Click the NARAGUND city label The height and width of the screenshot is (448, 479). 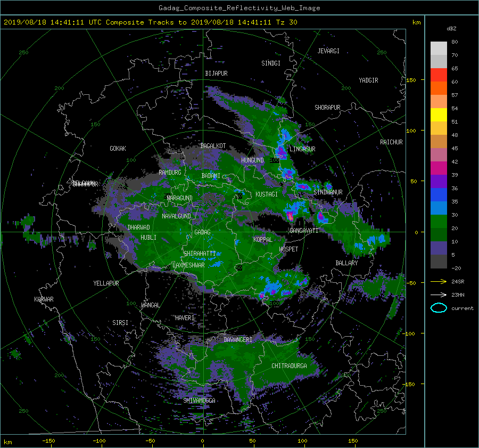(x=180, y=198)
